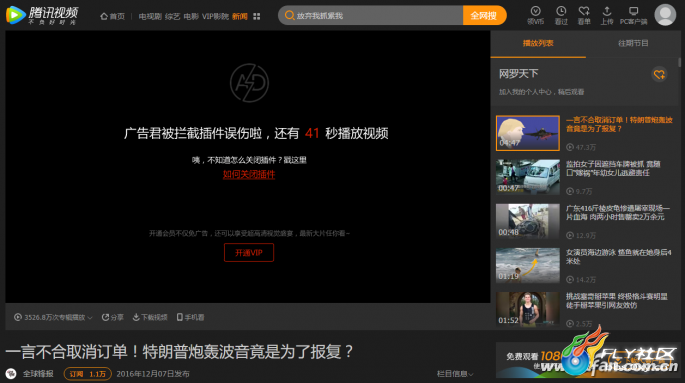Screen dimensions: 685x383
Task: Open the 如何关闭插件 link
Action: [249, 174]
